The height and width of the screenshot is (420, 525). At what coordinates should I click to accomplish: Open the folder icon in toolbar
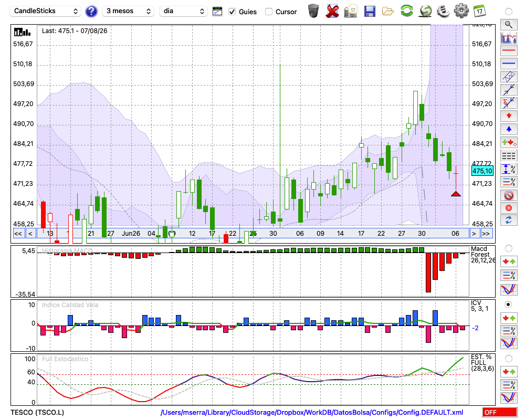[x=388, y=12]
